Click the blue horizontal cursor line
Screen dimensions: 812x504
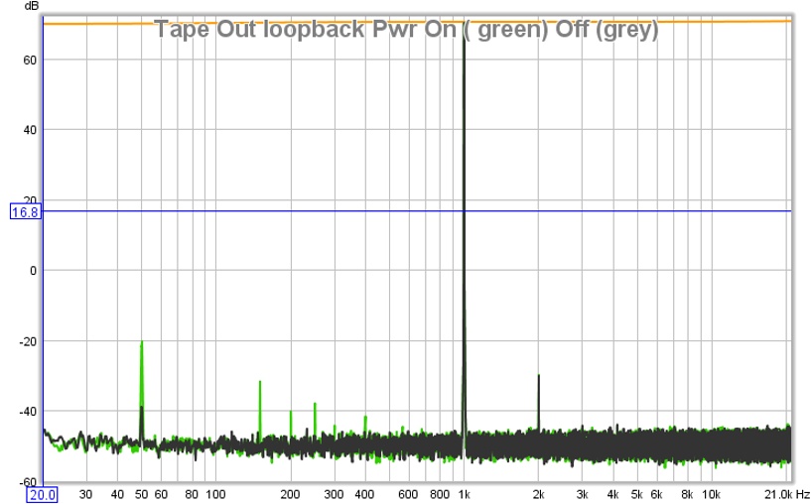pyautogui.click(x=417, y=211)
